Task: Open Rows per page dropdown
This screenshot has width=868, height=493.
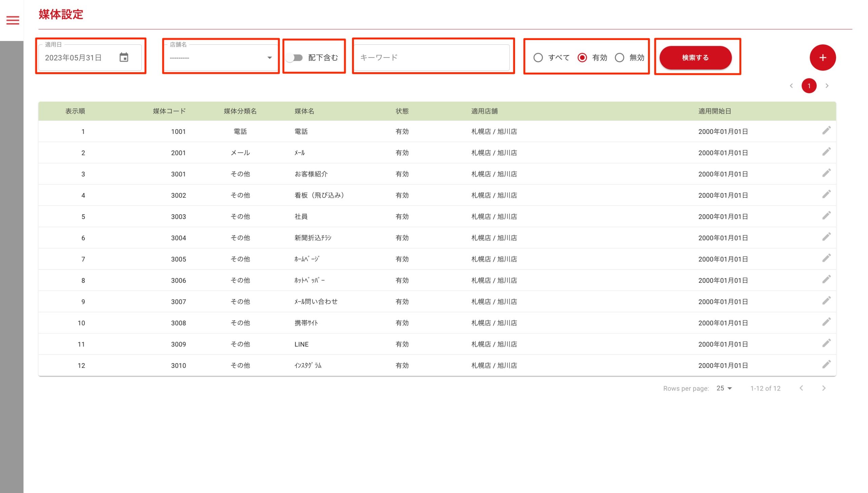Action: (x=724, y=388)
